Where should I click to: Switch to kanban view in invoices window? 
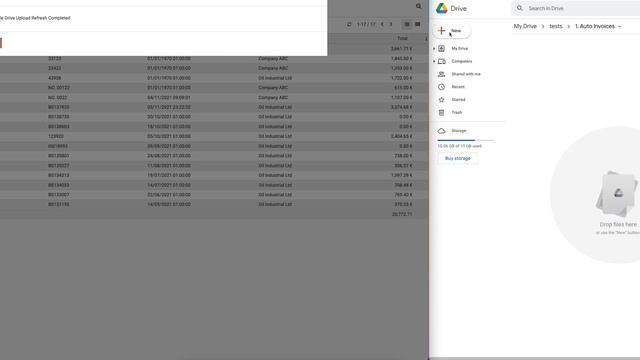click(x=418, y=24)
